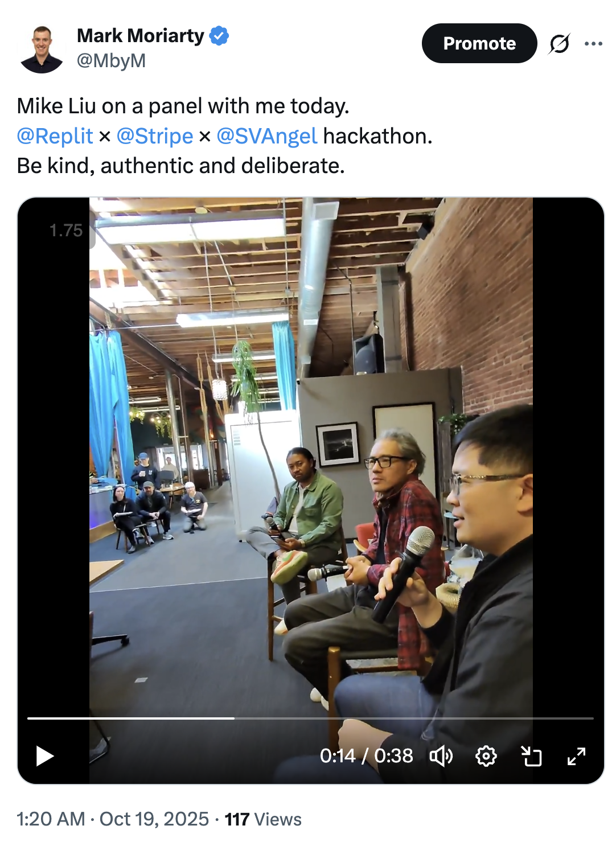Click the Promote button
The height and width of the screenshot is (846, 616).
click(479, 43)
